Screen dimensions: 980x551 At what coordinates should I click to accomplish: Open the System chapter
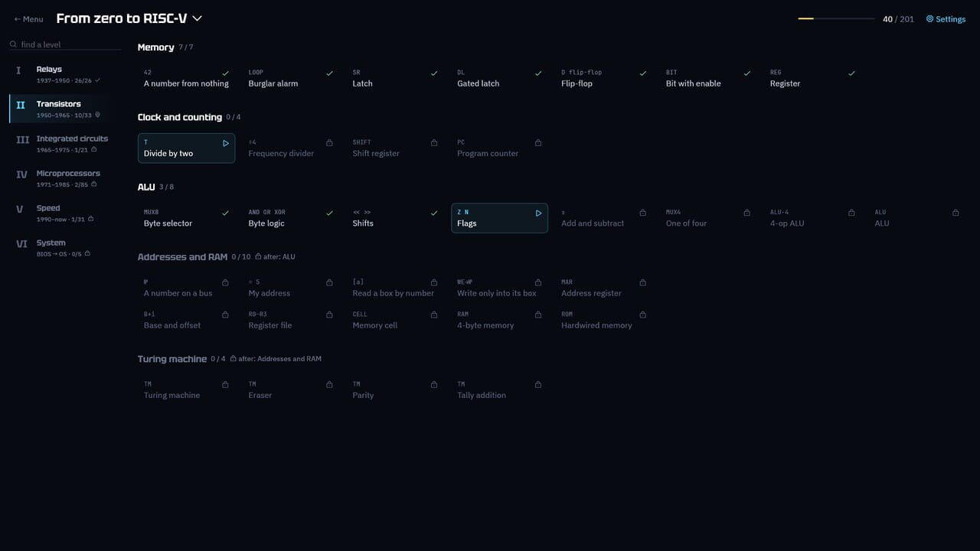64,248
